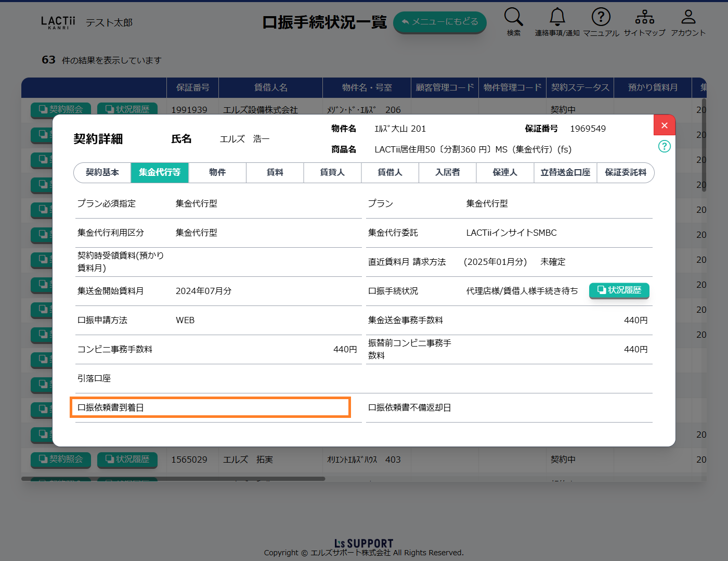Switch to the 保証委託料 tab

[x=625, y=172]
